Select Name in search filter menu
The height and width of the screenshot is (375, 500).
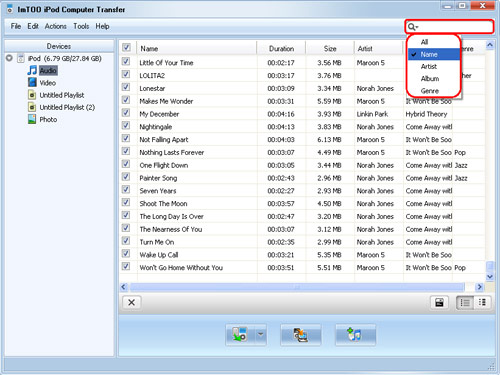pyautogui.click(x=434, y=54)
